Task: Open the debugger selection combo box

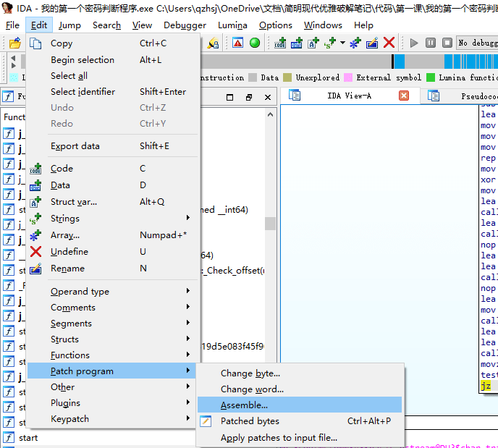Action: 476,43
